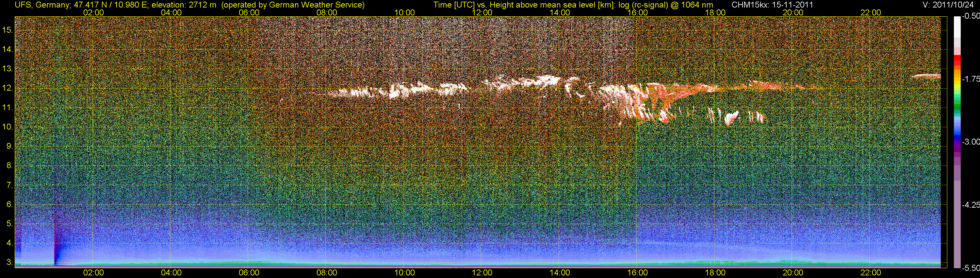Select the 08:00 label on the bottom time axis
The height and width of the screenshot is (278, 980).
tap(327, 273)
